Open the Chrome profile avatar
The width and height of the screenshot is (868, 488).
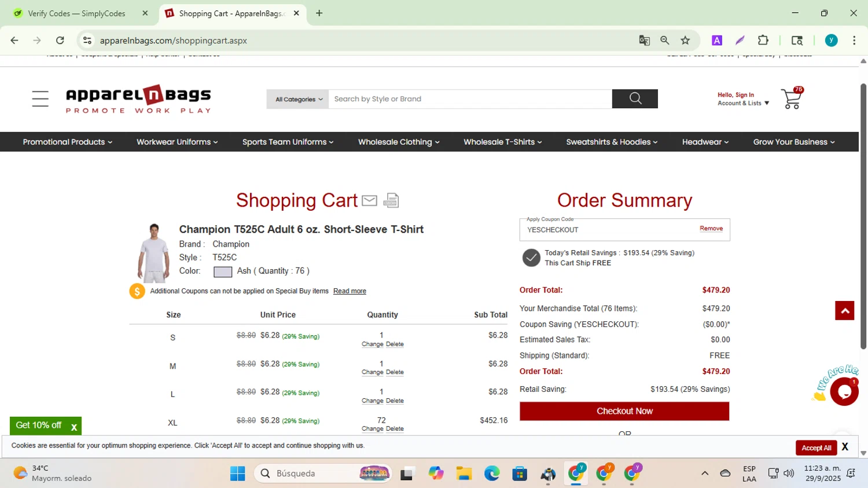[x=832, y=41]
